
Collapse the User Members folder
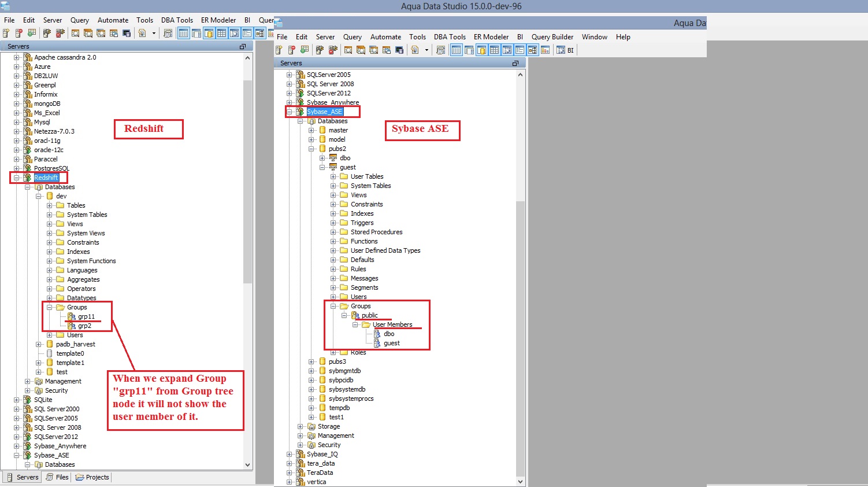pos(355,324)
